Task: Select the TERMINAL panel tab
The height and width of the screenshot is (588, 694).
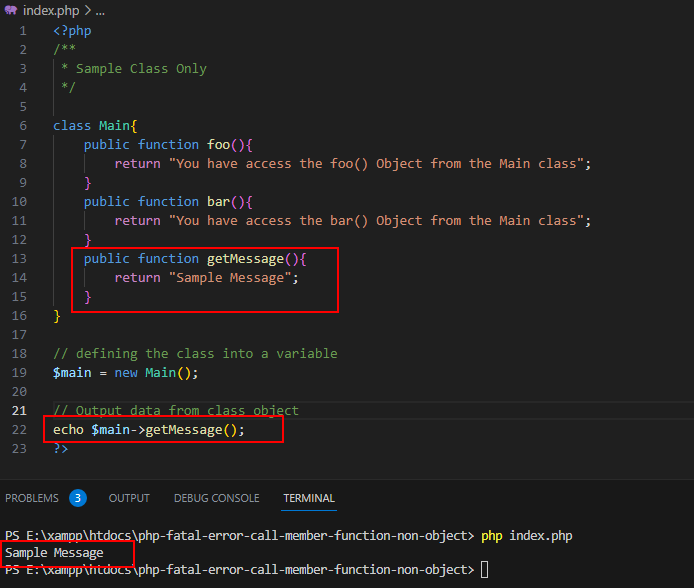Action: 309,498
